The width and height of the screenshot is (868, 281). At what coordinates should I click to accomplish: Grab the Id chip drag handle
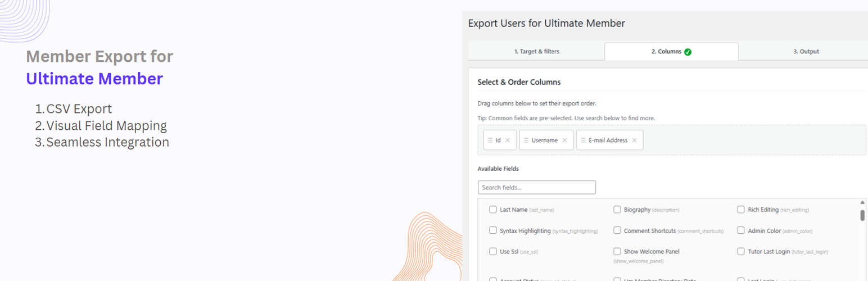pyautogui.click(x=490, y=140)
